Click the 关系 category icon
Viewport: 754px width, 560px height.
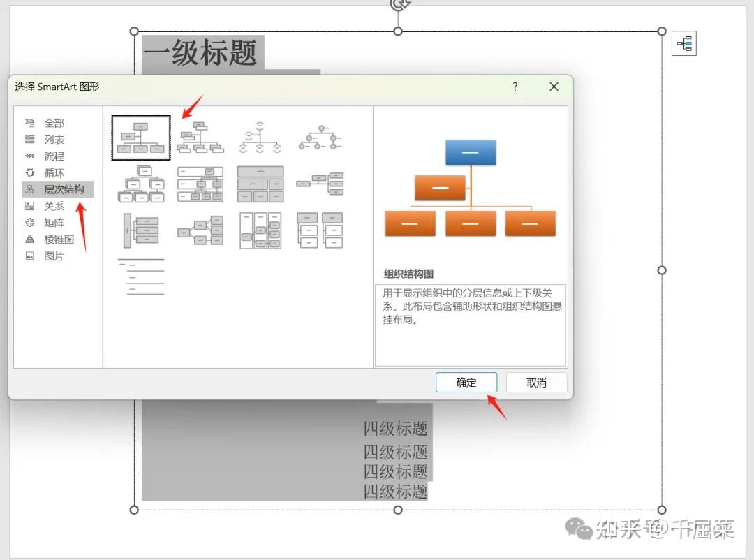[31, 206]
